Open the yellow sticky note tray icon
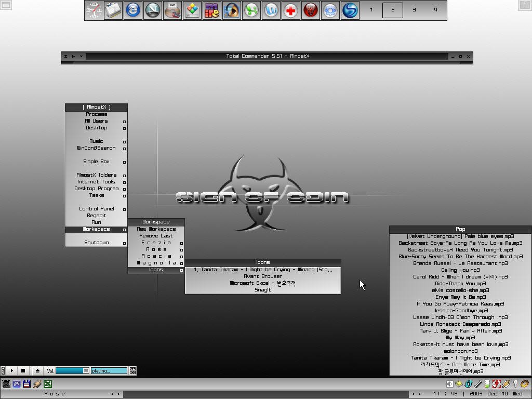 (x=459, y=384)
